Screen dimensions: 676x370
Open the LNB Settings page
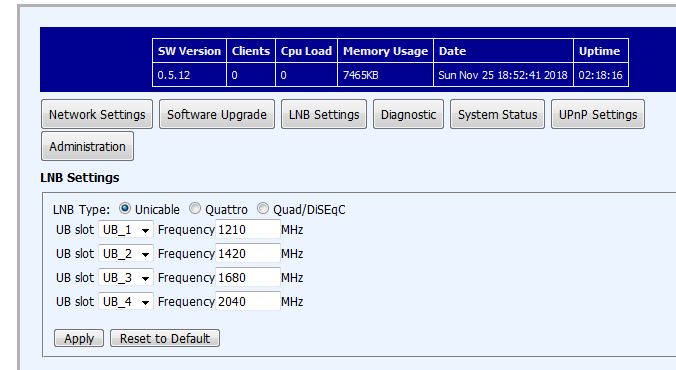point(324,114)
